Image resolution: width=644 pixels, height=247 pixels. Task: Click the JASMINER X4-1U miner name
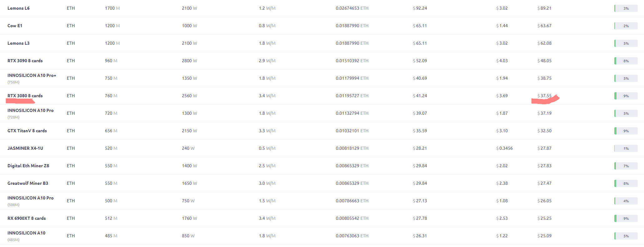click(x=25, y=148)
